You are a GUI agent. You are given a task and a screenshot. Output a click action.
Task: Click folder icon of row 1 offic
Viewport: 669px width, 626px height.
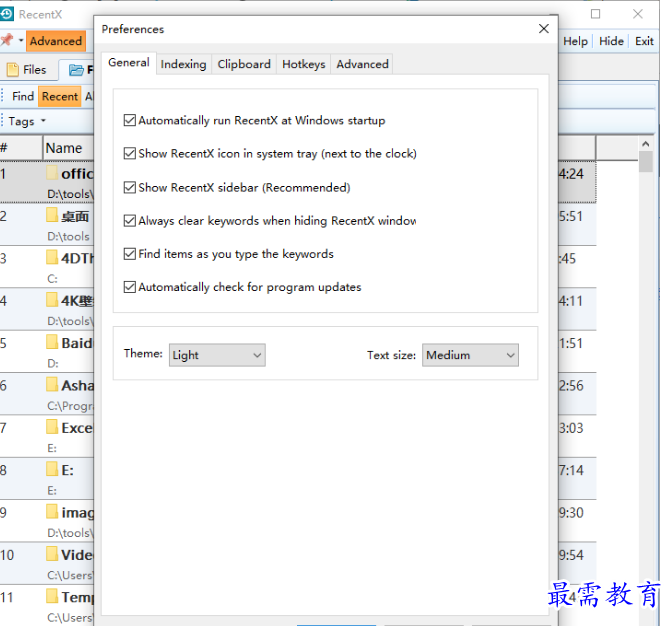tap(52, 173)
